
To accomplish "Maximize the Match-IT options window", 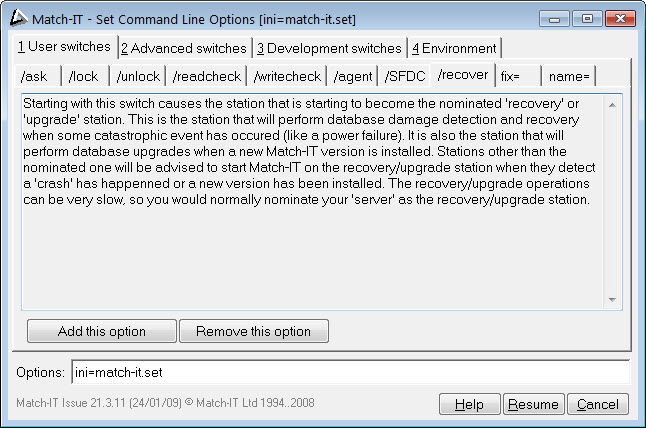I will pos(587,19).
